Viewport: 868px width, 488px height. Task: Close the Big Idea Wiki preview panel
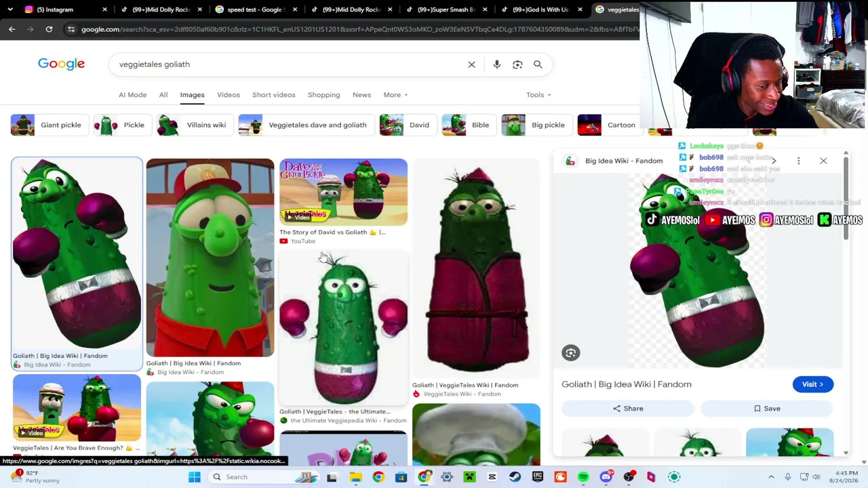click(823, 161)
